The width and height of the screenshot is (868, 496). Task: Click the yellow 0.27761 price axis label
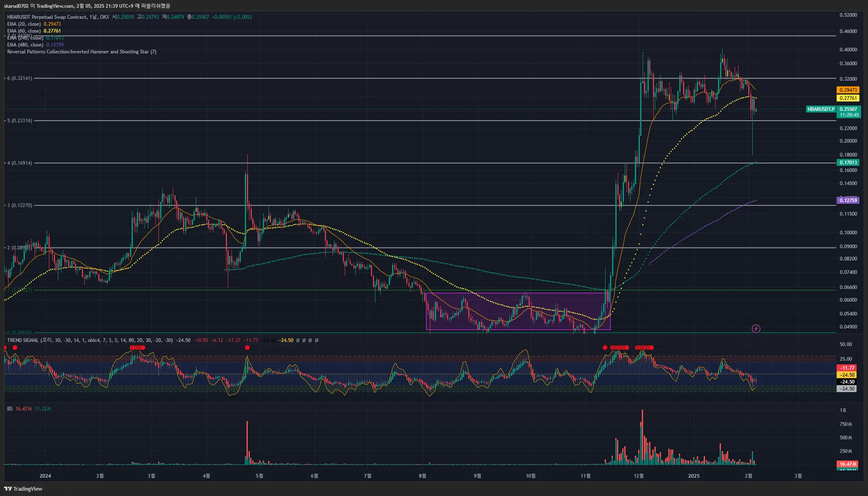(x=848, y=98)
